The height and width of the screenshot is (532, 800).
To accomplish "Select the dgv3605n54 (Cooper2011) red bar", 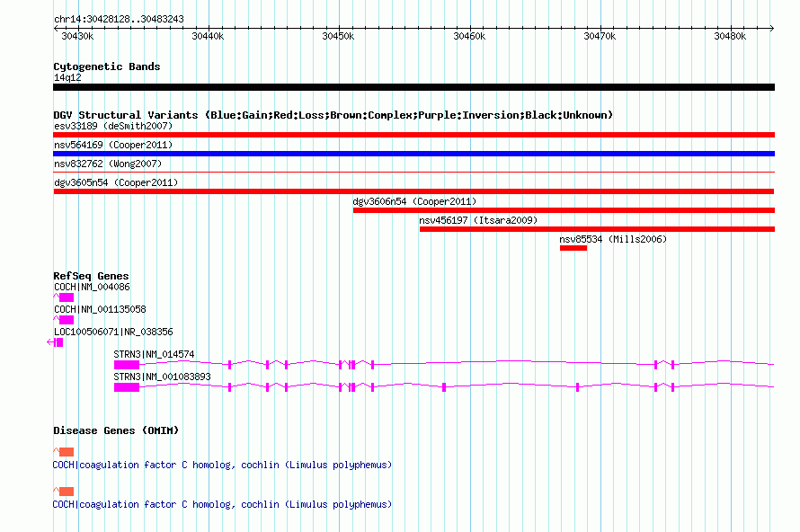I will [x=413, y=191].
